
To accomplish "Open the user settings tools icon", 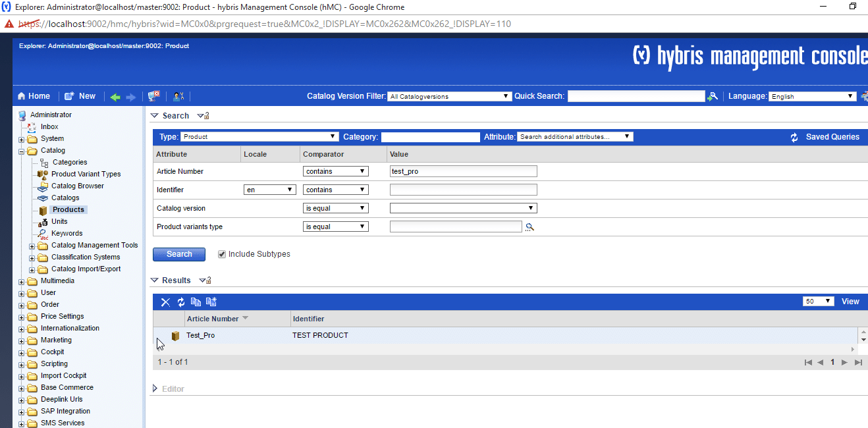I will click(x=178, y=97).
